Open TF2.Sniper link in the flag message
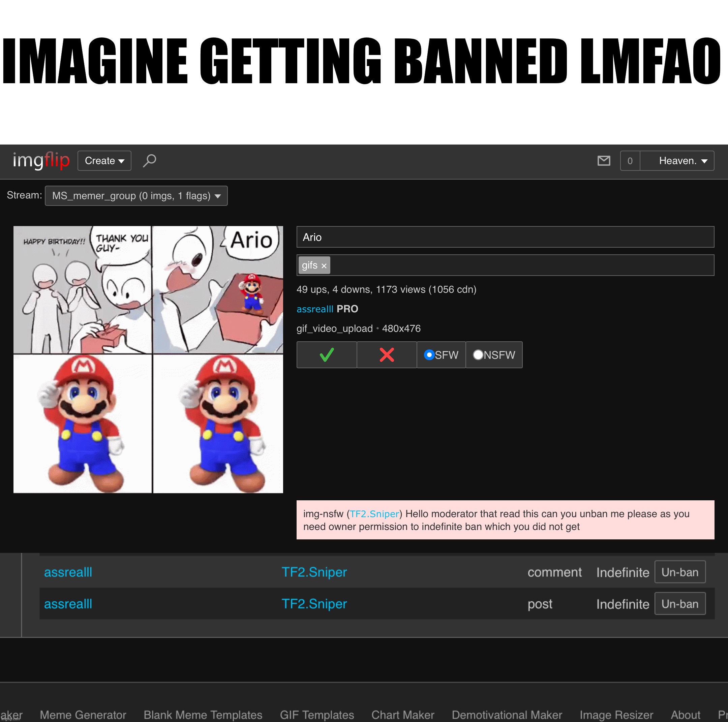728x722 pixels. tap(374, 514)
